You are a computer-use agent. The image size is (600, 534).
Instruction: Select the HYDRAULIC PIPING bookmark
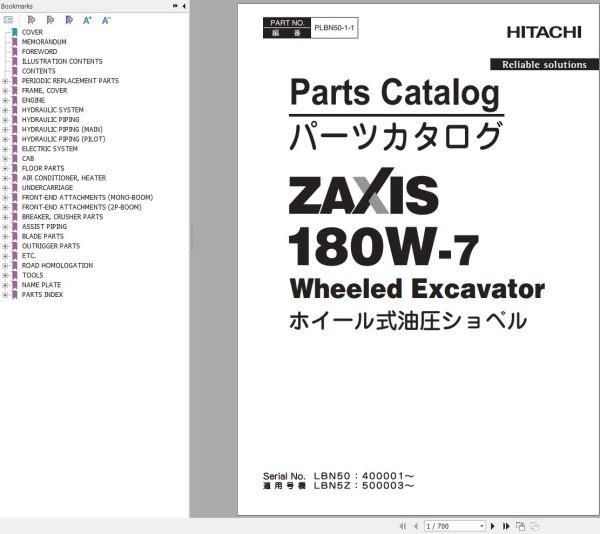(x=51, y=120)
